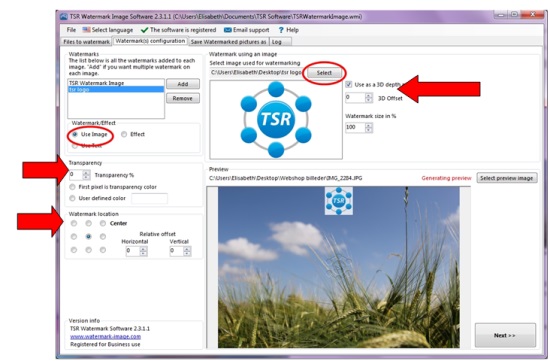550x361 pixels.
Task: Switch to Watermark(s) configuration tab
Action: pyautogui.click(x=150, y=41)
